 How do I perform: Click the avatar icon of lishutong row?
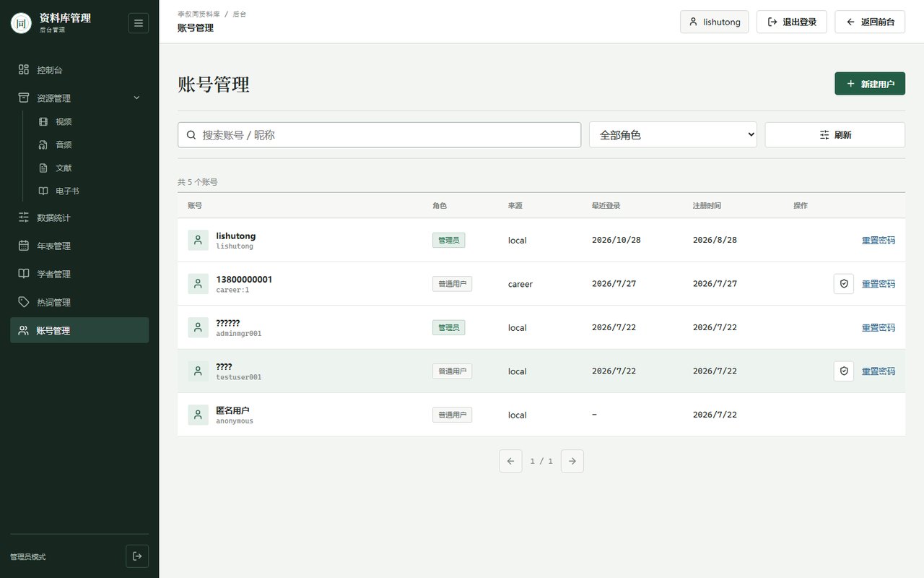(x=199, y=241)
